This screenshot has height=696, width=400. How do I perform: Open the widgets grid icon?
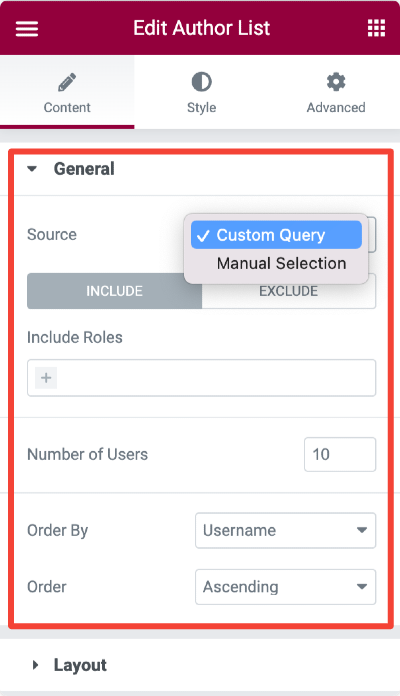click(376, 28)
